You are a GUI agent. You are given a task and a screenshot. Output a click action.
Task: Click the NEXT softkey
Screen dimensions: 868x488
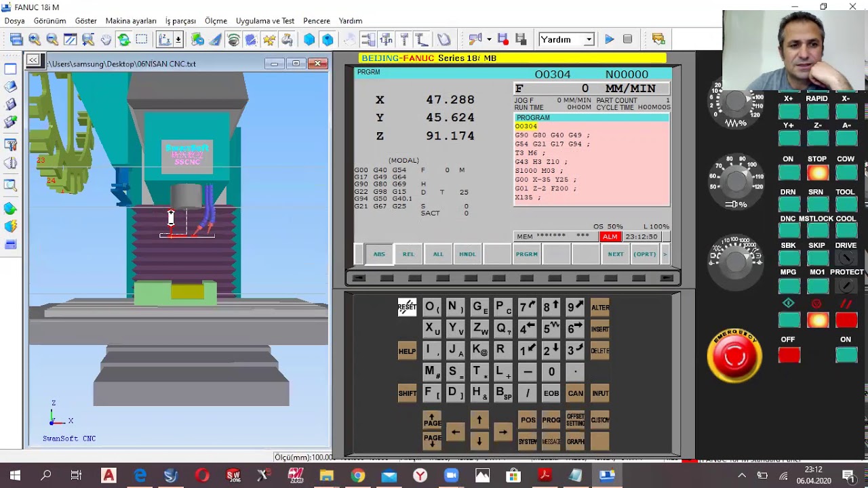615,254
